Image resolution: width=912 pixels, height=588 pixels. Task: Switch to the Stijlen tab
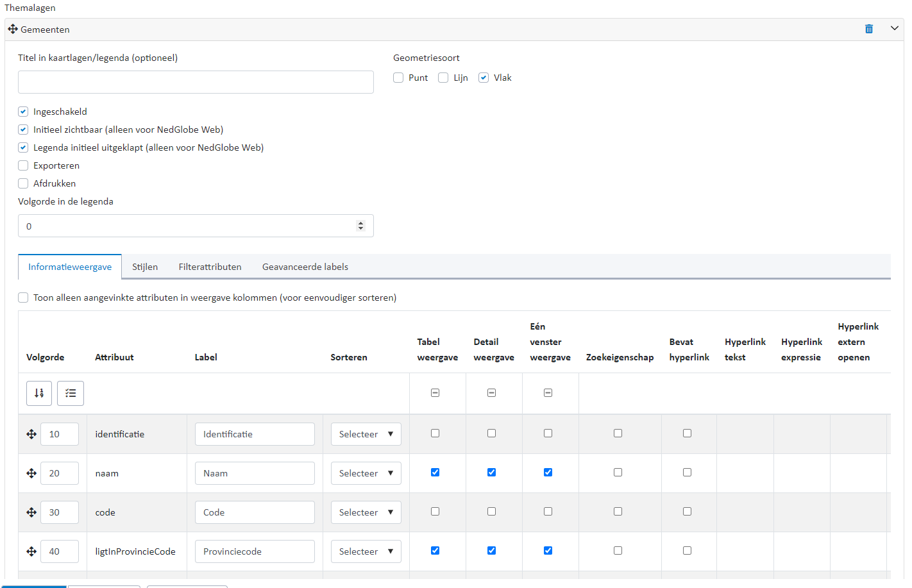click(x=145, y=267)
